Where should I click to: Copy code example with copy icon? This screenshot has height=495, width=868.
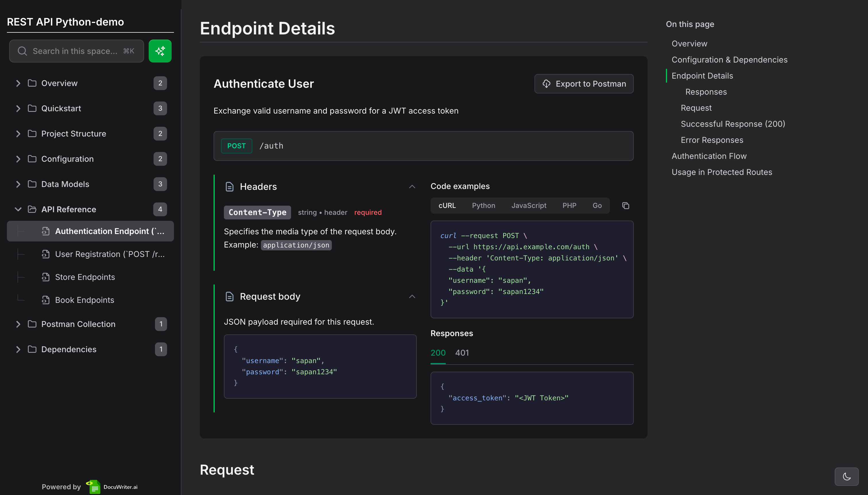[x=625, y=206]
